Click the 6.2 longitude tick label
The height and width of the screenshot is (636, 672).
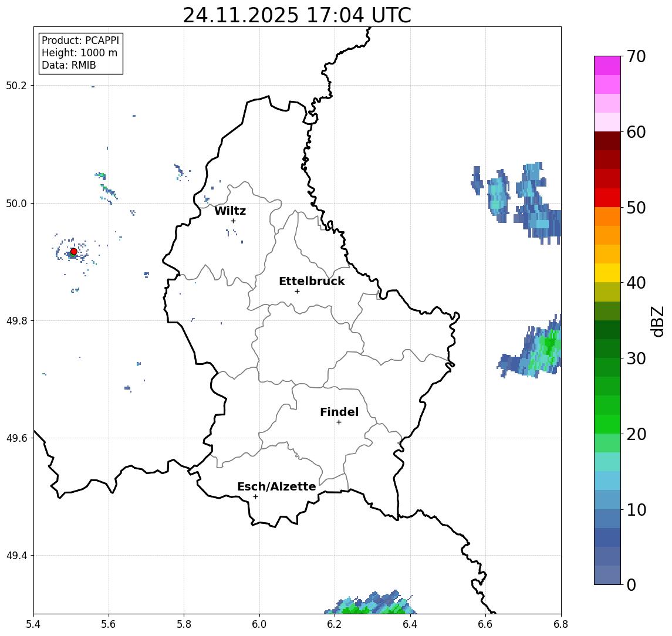[x=335, y=624]
